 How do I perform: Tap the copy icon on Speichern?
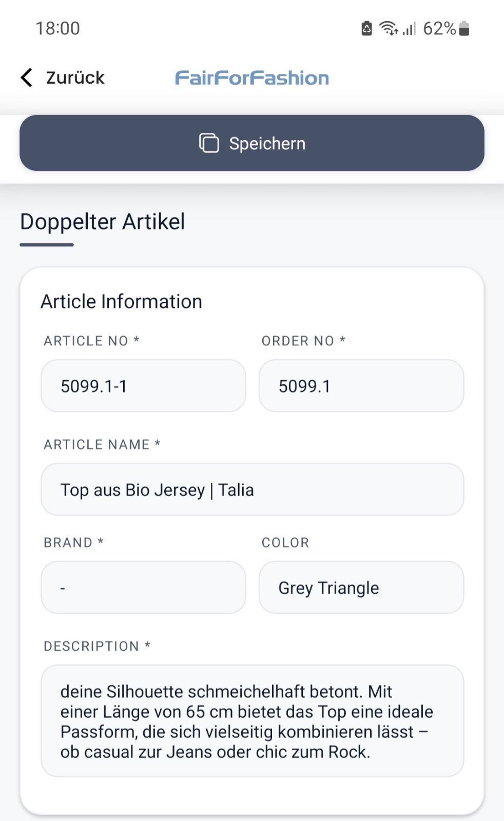pyautogui.click(x=209, y=143)
